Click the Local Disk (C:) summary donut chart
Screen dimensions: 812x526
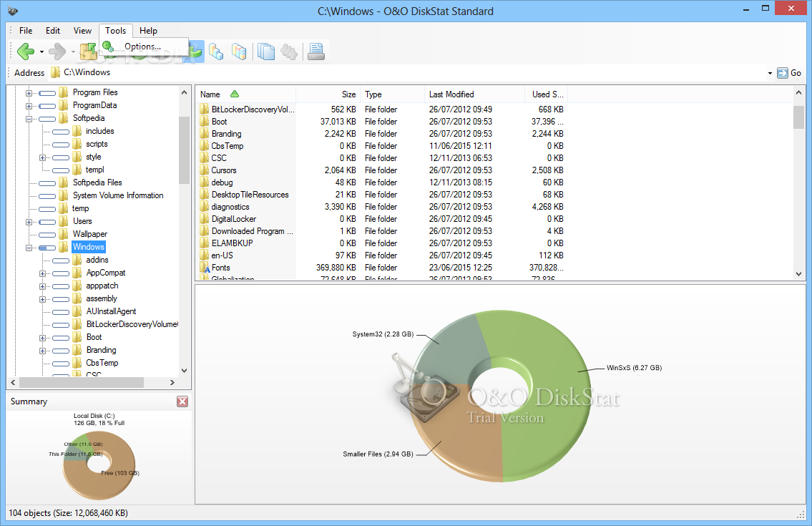pos(99,465)
